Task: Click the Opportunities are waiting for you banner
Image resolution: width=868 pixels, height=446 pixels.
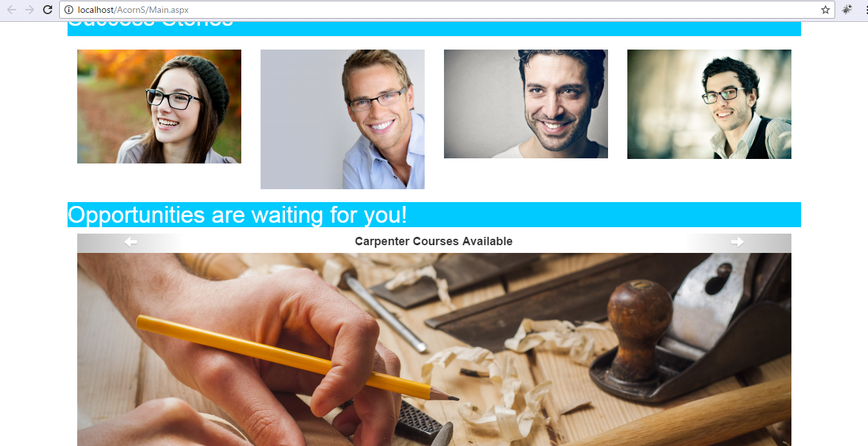Action: 434,214
